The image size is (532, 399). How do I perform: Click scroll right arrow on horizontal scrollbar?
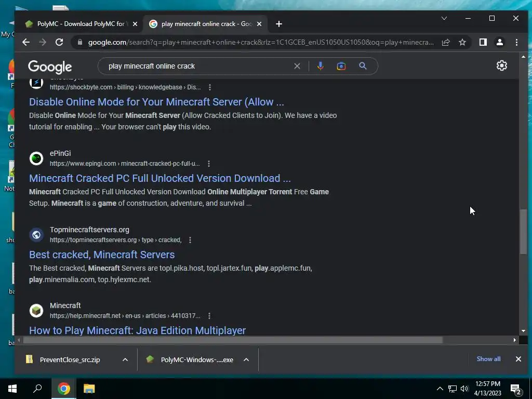point(515,340)
